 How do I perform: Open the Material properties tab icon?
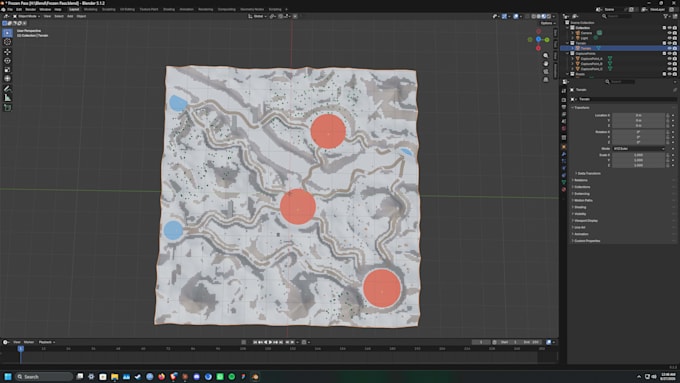pos(564,190)
